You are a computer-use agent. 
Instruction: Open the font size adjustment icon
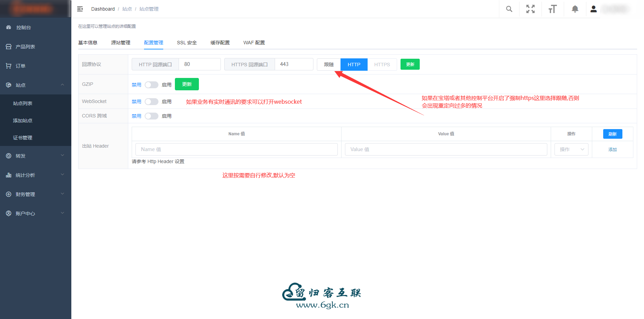tap(552, 9)
